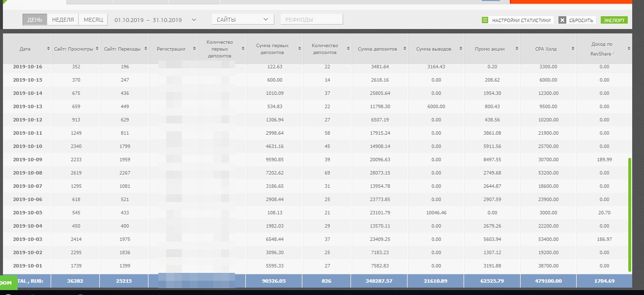The height and width of the screenshot is (295, 644).
Task: Sort by CPA Холд column arrows
Action: (573, 49)
